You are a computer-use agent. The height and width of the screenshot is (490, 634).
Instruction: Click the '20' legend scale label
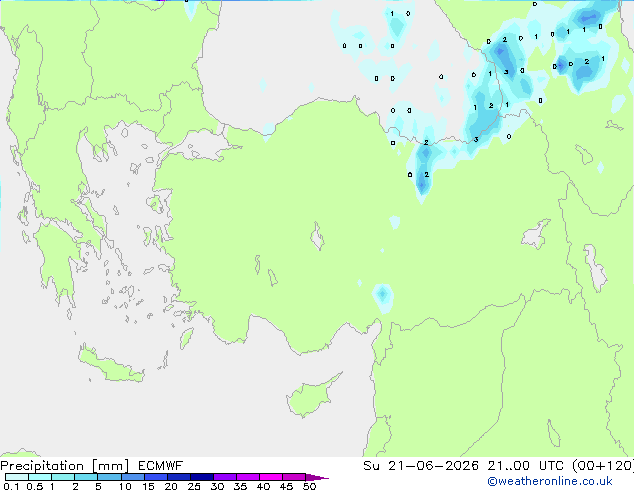(171, 486)
